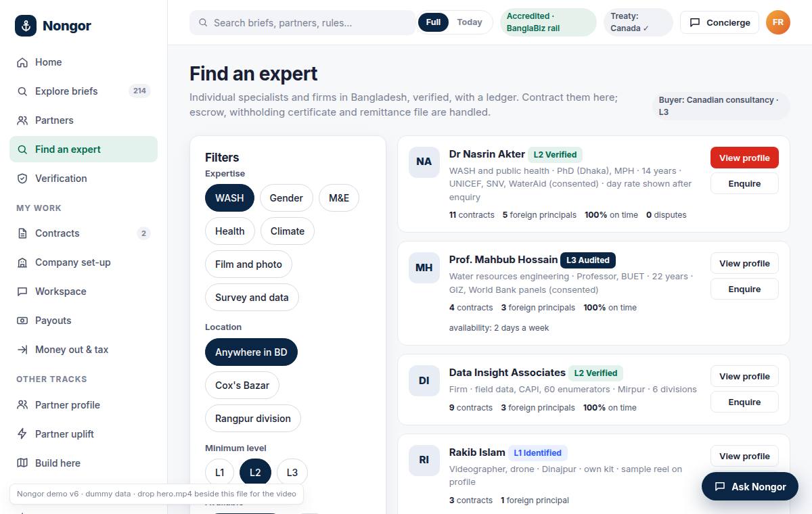Open the Verification page

point(83,179)
